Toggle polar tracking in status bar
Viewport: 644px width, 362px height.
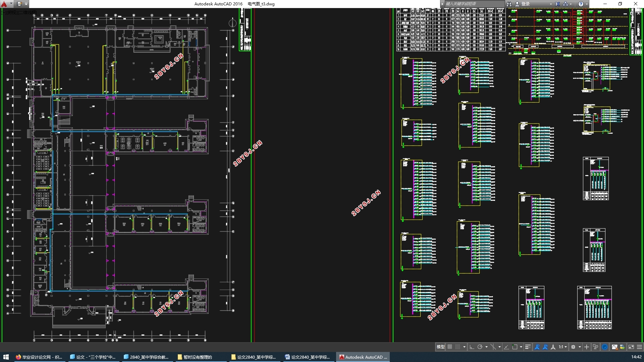480,347
